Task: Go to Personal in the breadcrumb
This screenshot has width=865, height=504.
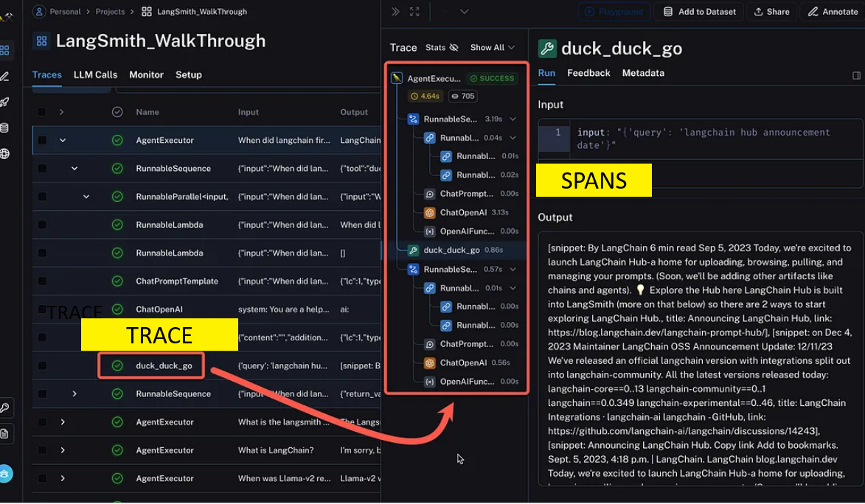Action: [65, 12]
